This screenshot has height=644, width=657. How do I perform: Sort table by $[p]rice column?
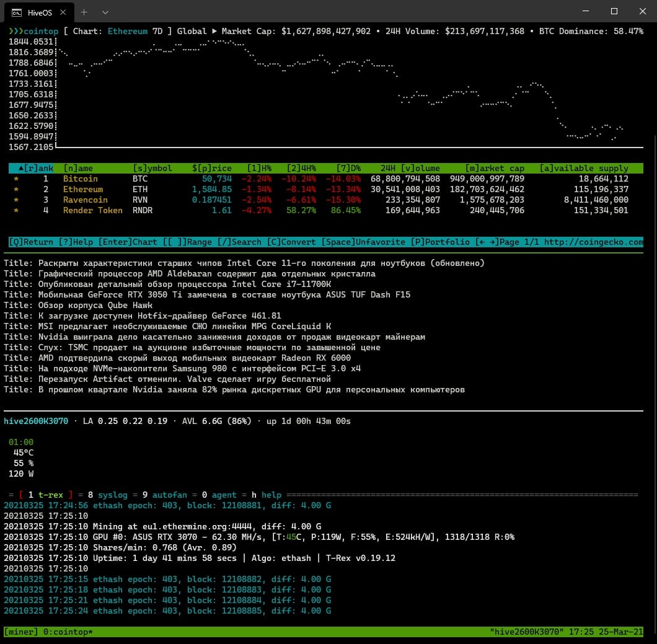[211, 168]
